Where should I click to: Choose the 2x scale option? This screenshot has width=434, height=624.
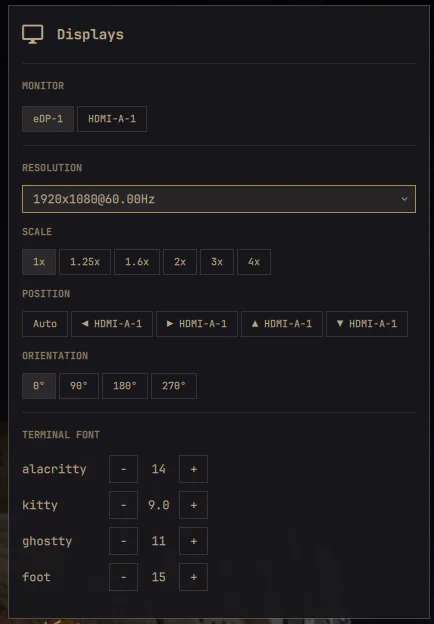click(180, 262)
